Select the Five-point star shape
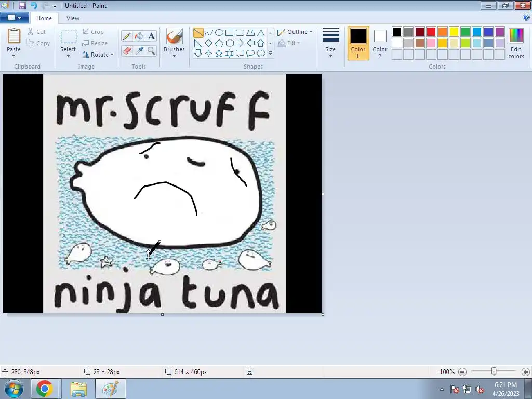This screenshot has width=532, height=399. click(219, 54)
